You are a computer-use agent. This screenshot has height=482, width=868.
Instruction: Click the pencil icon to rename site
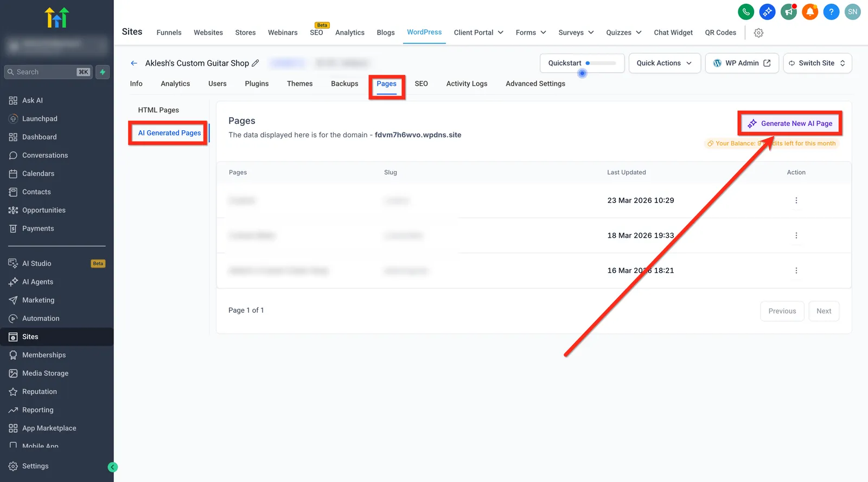256,63
